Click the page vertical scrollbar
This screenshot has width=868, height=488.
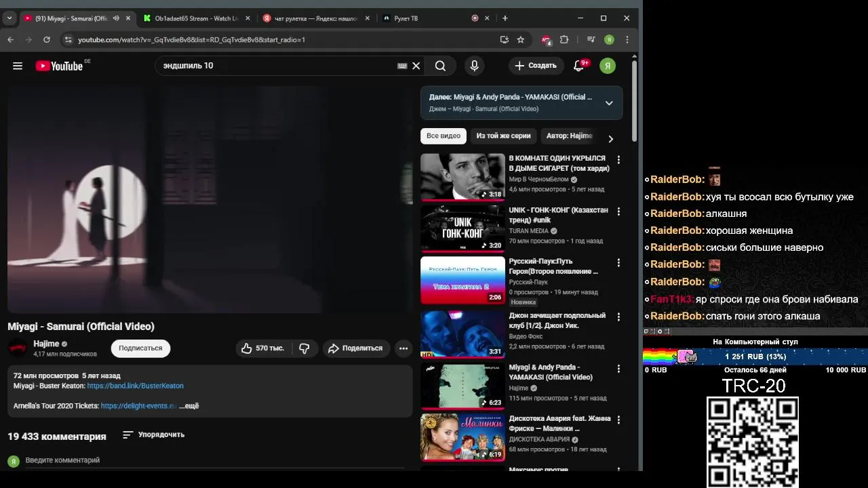click(x=635, y=102)
